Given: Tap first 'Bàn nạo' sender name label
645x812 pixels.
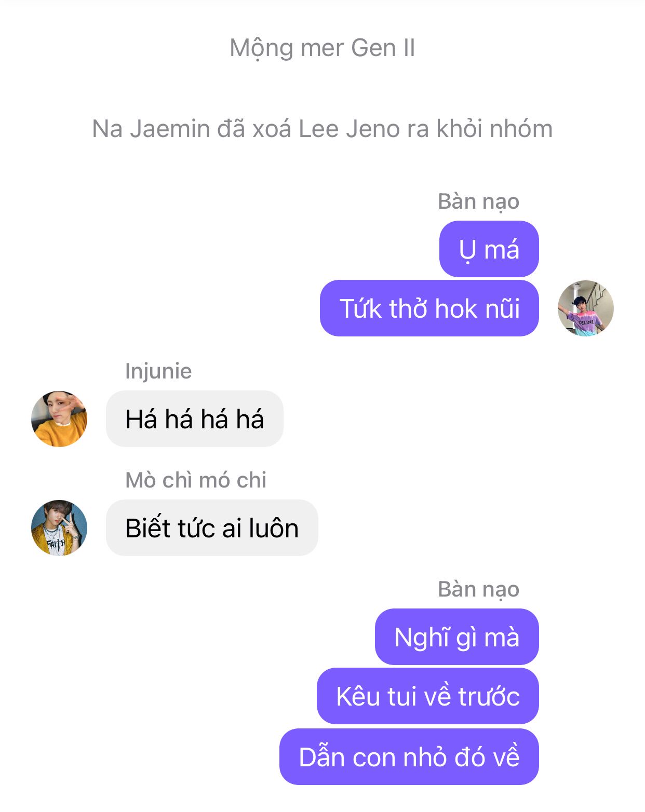Looking at the screenshot, I should pos(478,201).
